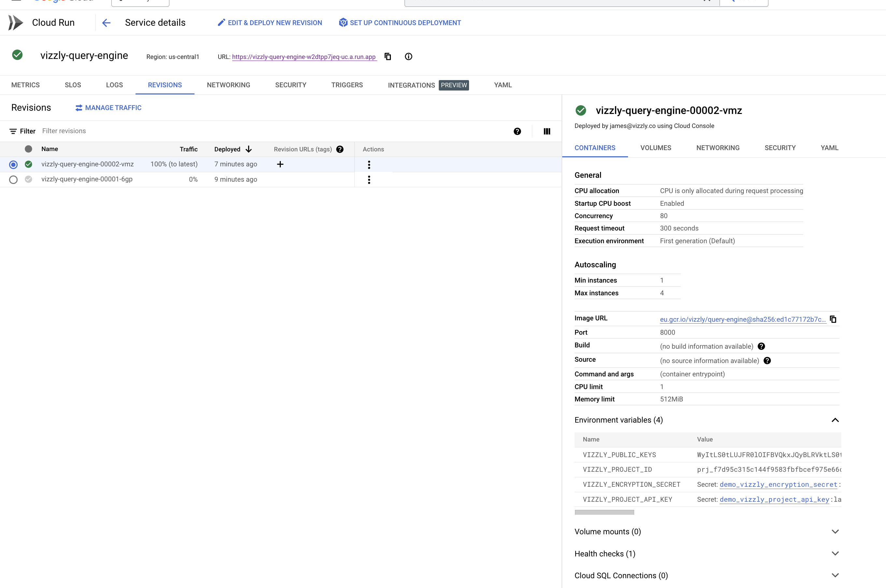Show help for Build information

761,346
